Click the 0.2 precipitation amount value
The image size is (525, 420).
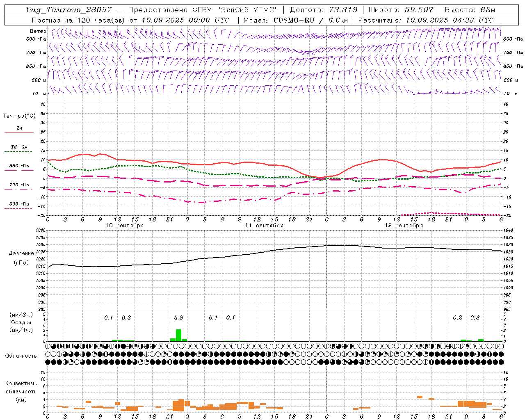pos(457,317)
